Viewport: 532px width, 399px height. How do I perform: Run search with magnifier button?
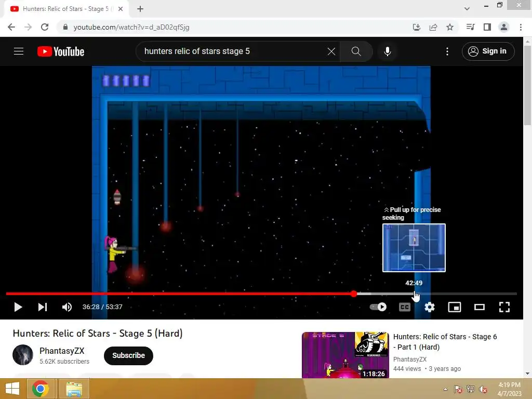[356, 51]
